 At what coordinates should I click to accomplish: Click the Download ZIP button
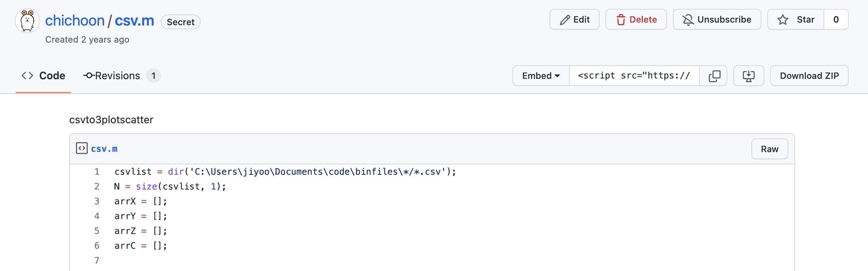pos(809,76)
